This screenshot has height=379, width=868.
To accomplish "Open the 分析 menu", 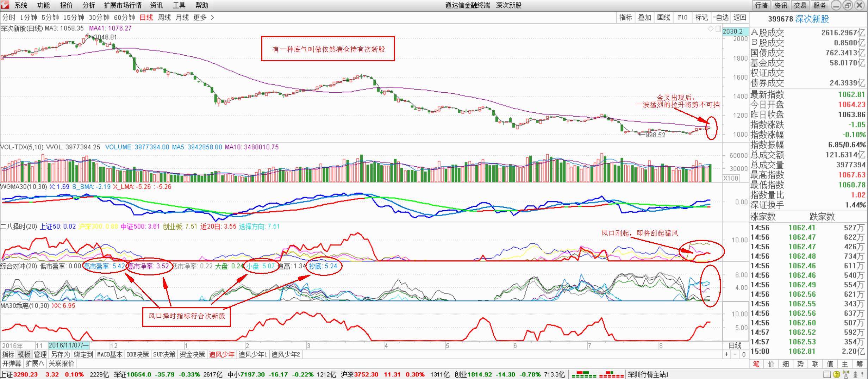I will (x=89, y=5).
